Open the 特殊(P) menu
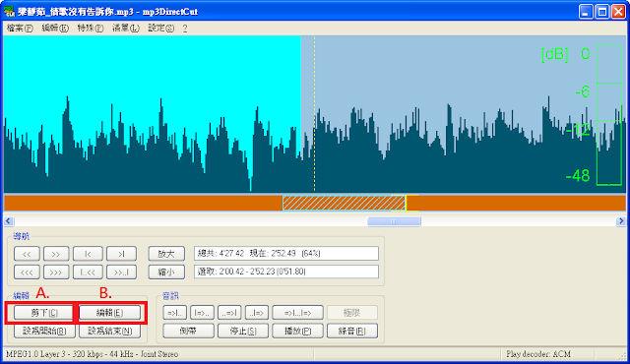The height and width of the screenshot is (364, 630). tap(90, 29)
